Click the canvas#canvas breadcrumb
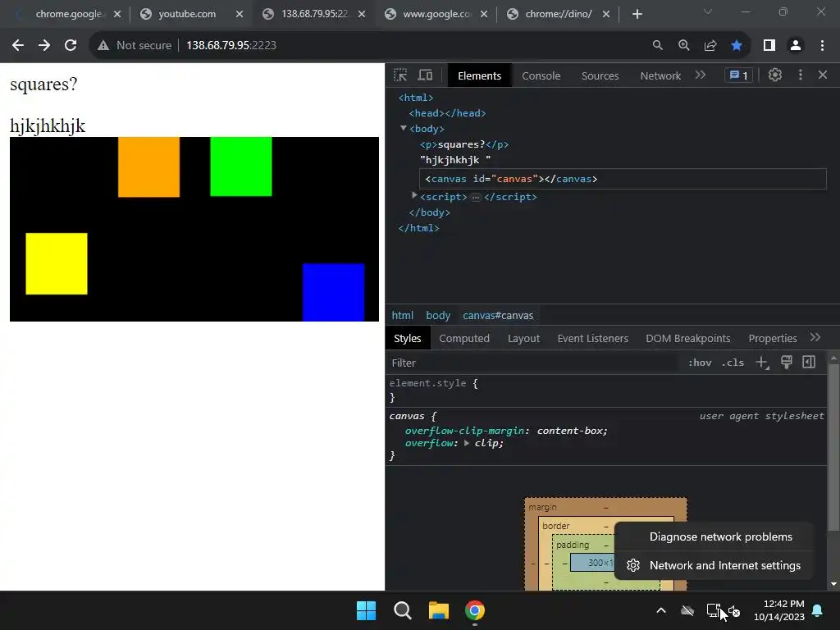Image resolution: width=840 pixels, height=630 pixels. (x=498, y=316)
